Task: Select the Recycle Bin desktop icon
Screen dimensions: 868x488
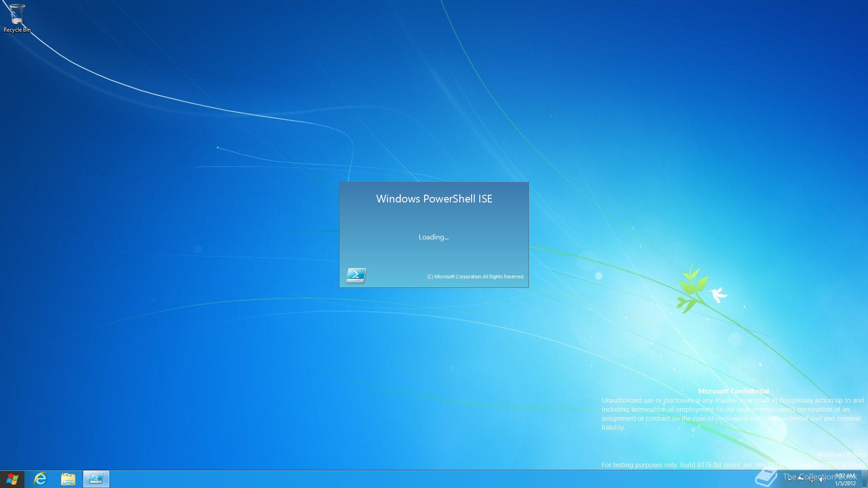Action: [x=17, y=18]
